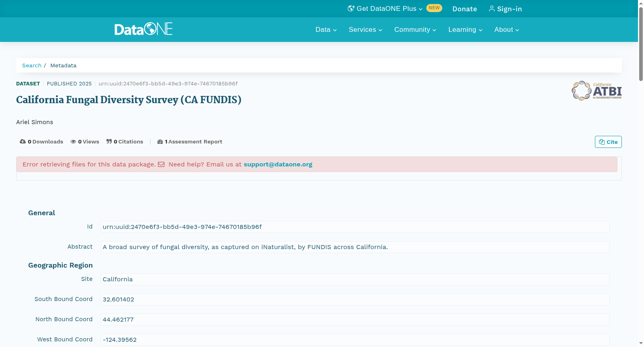Click the envelope icon in error banner
This screenshot has height=347, width=644.
click(161, 164)
